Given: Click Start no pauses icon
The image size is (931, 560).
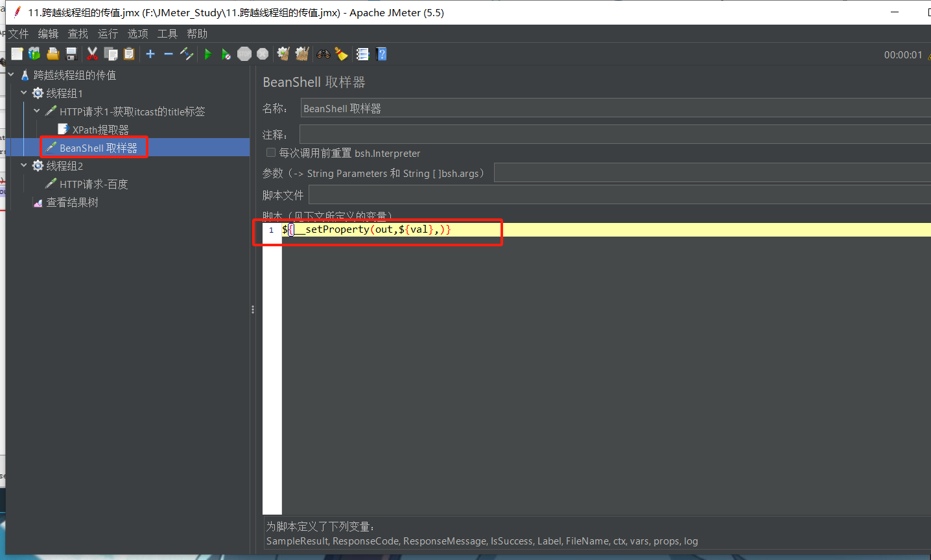Looking at the screenshot, I should pos(226,54).
